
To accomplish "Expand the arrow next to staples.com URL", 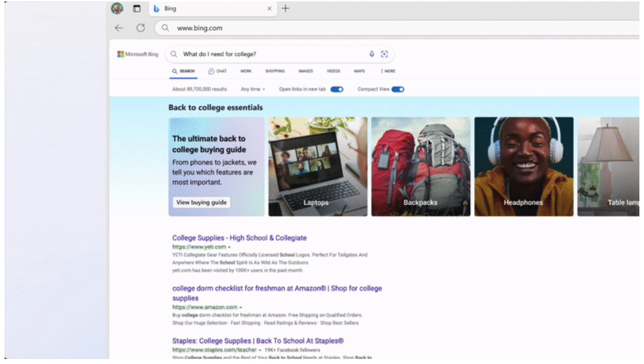I will (x=260, y=350).
